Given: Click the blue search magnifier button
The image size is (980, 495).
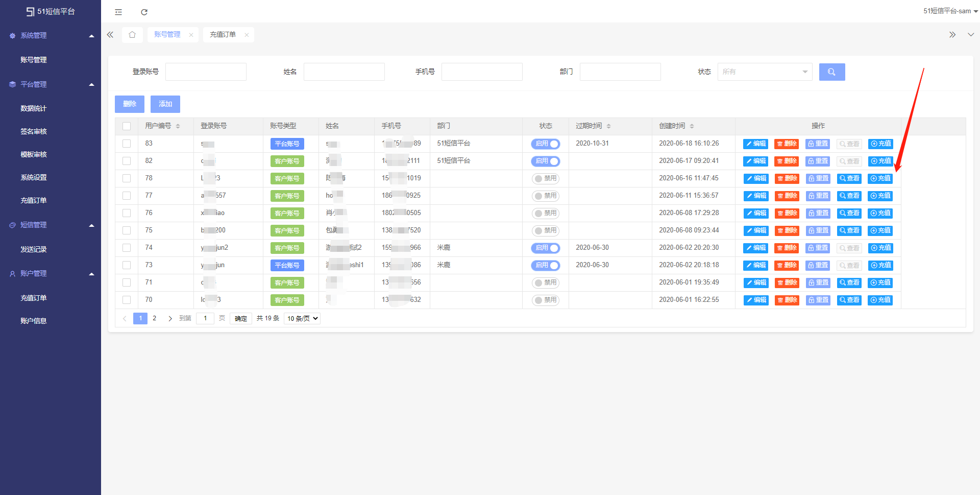Looking at the screenshot, I should [832, 72].
